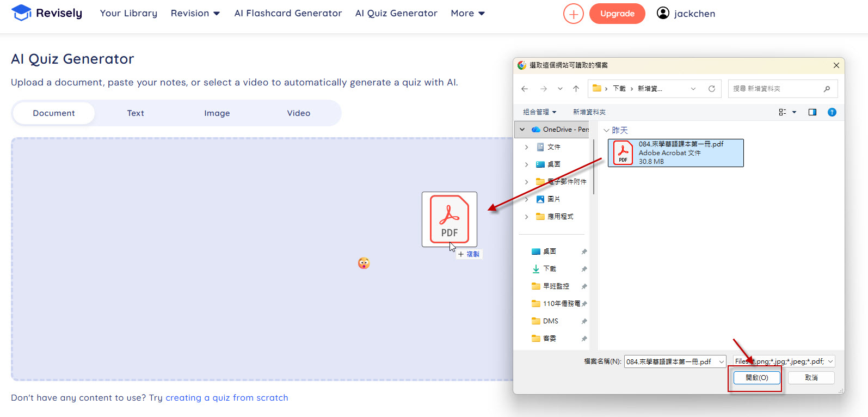Go up one folder level
Image resolution: width=868 pixels, height=417 pixels.
(576, 89)
